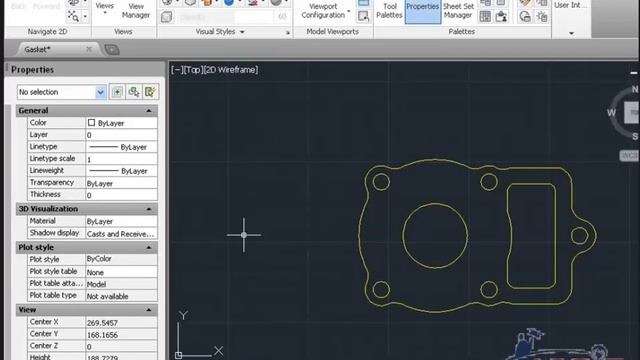
Task: Open Tool Palettes
Action: coord(389,11)
